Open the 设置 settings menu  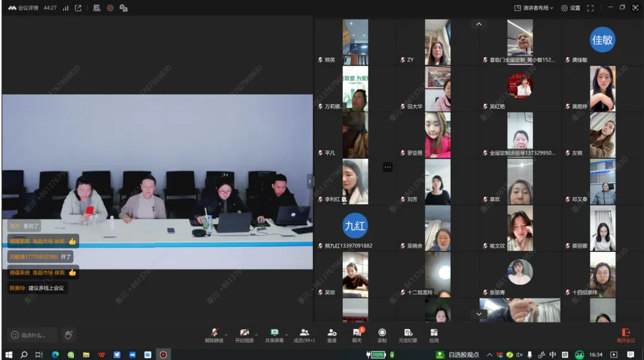point(571,8)
